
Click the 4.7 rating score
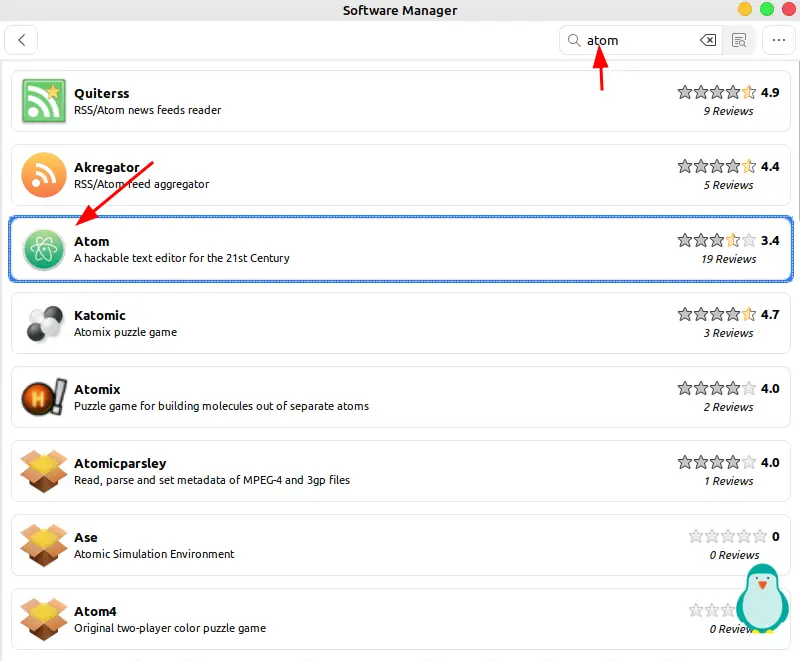point(770,314)
